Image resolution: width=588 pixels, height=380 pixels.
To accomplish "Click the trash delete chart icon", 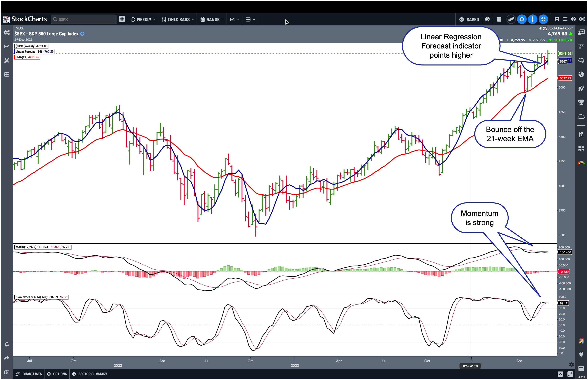I will 499,19.
